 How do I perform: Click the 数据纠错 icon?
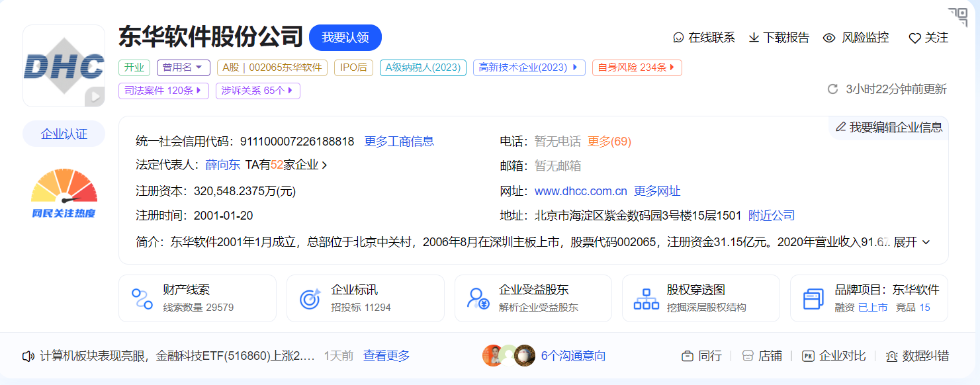click(891, 356)
